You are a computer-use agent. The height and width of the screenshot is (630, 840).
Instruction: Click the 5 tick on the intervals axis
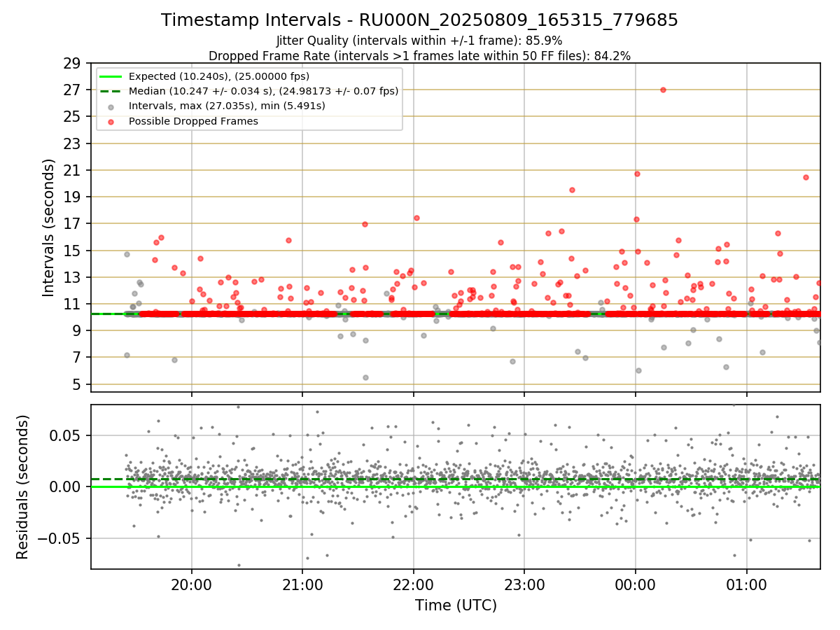77,384
